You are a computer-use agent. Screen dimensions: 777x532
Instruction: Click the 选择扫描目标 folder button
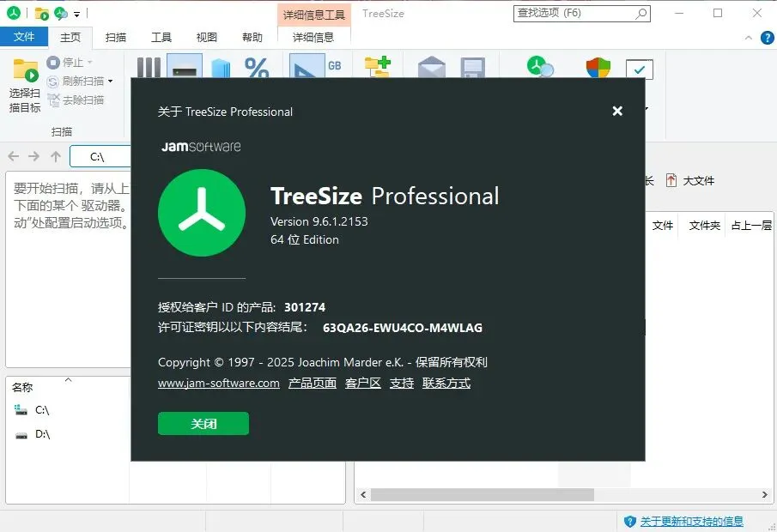click(25, 86)
